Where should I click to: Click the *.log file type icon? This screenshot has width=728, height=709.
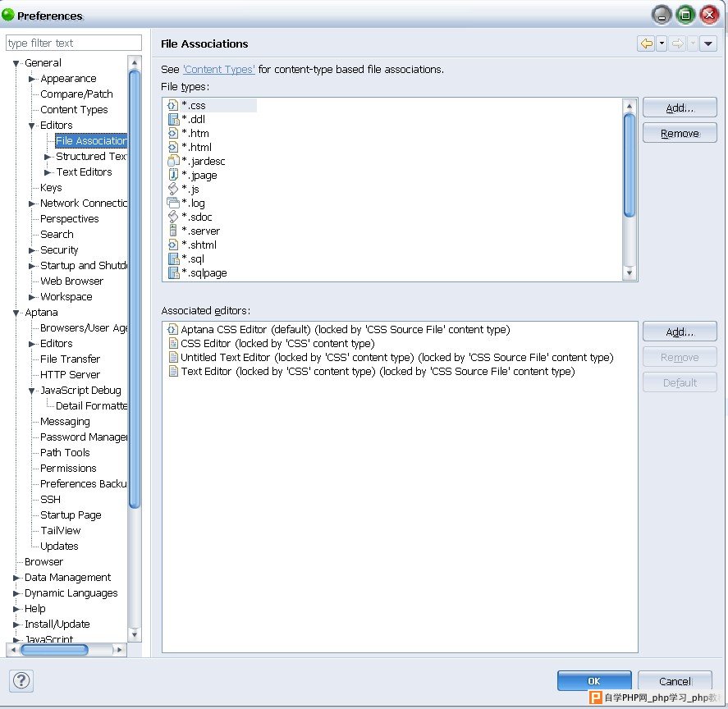pos(173,203)
